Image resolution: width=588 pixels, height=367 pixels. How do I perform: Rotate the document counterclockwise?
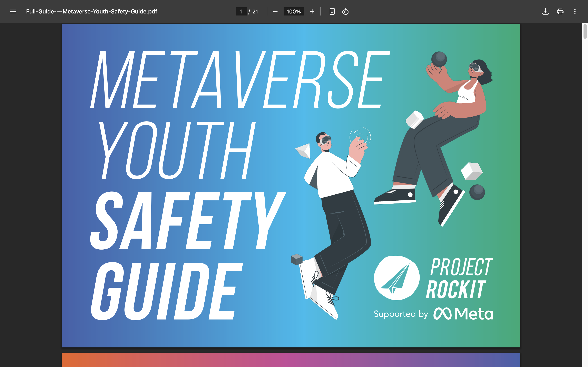coord(345,11)
